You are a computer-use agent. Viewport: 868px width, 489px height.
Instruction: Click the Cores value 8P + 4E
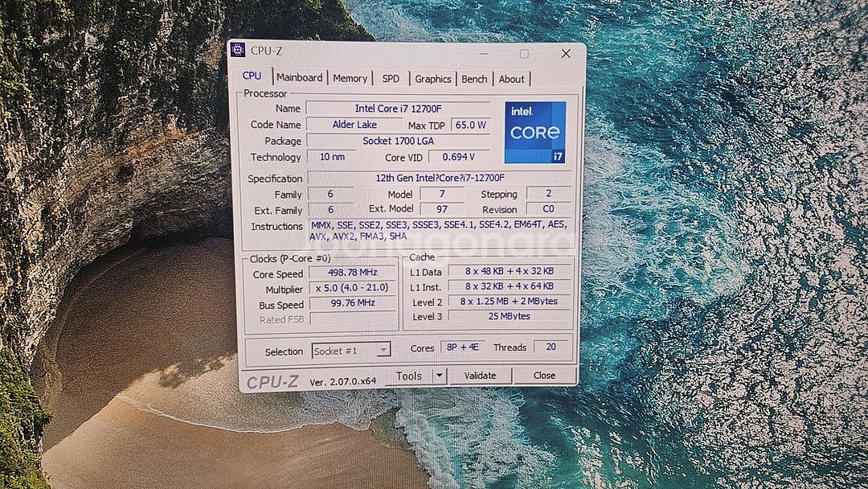[463, 347]
